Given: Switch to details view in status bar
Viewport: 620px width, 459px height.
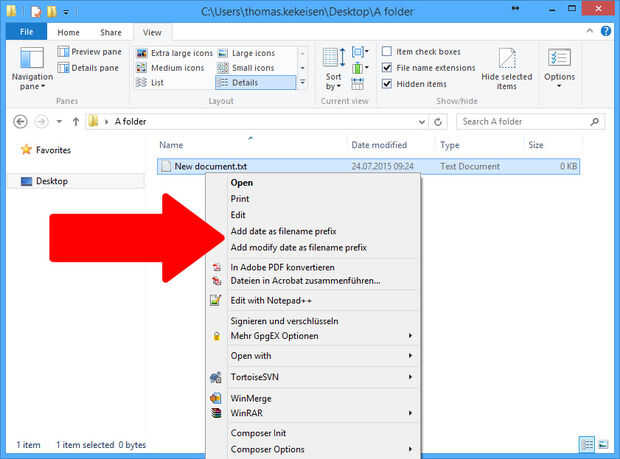Looking at the screenshot, I should [586, 445].
